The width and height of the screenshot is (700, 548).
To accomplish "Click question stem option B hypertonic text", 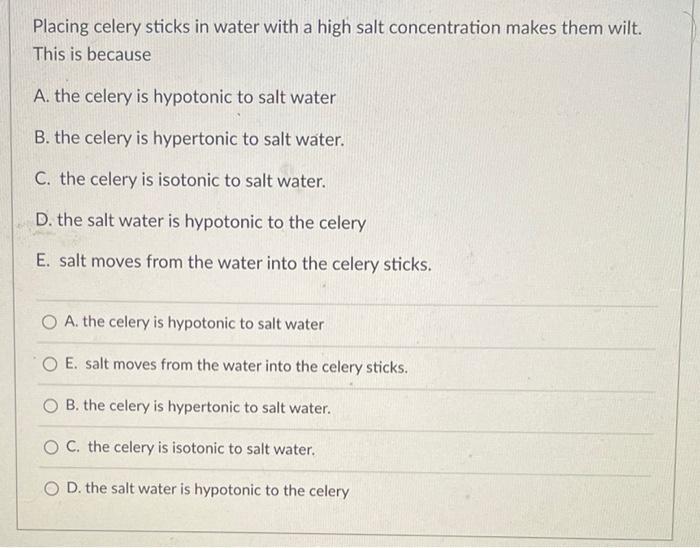I will coord(189,138).
